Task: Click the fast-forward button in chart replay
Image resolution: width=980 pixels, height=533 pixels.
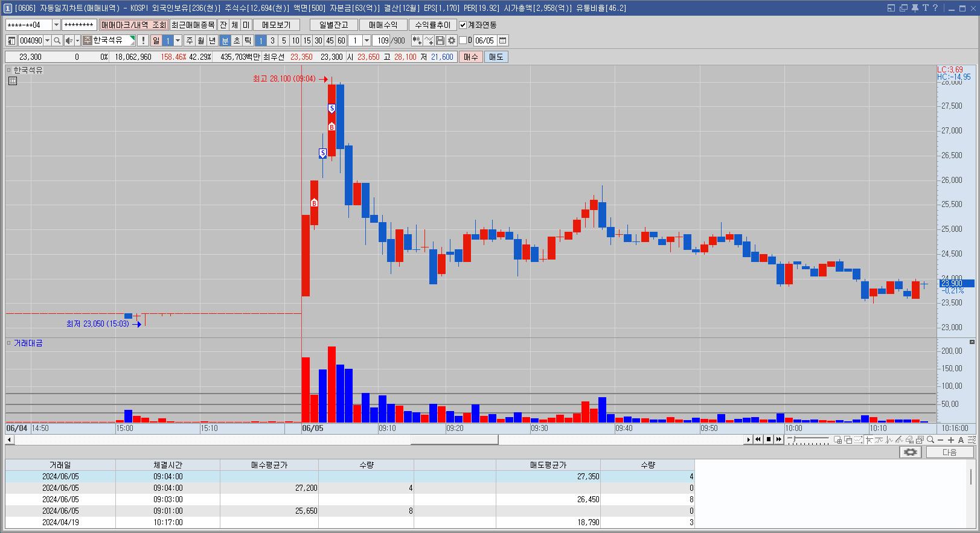Action: pos(779,439)
